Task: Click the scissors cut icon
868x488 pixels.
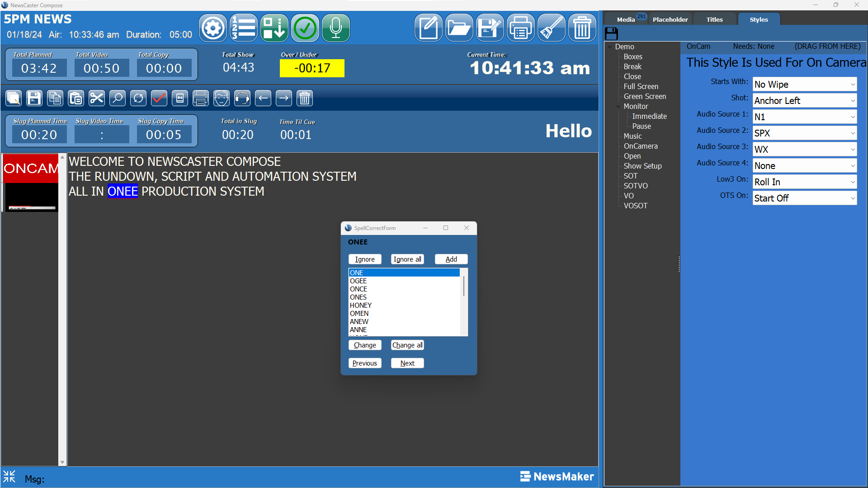Action: pyautogui.click(x=97, y=98)
